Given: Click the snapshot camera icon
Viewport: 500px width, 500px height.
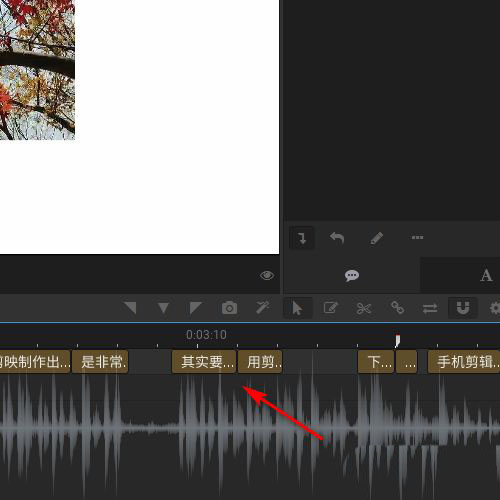Looking at the screenshot, I should (x=229, y=308).
